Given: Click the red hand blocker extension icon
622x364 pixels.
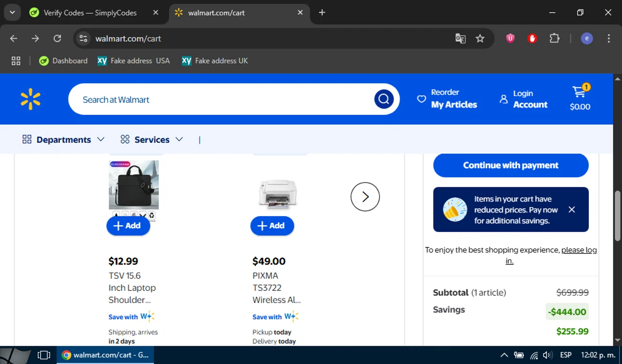Looking at the screenshot, I should pyautogui.click(x=532, y=39).
